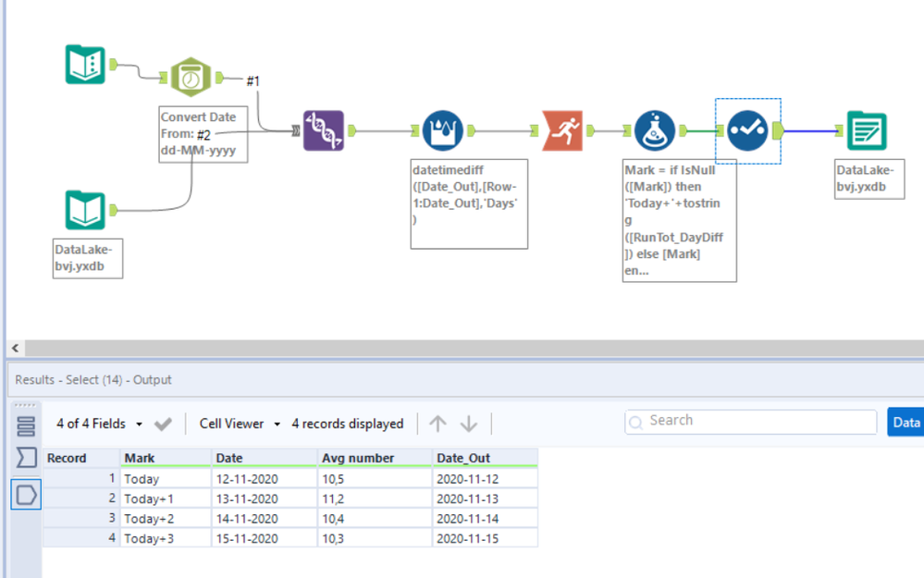Apply field selection checkmark
Viewport: 924px width, 578px height.
163,424
